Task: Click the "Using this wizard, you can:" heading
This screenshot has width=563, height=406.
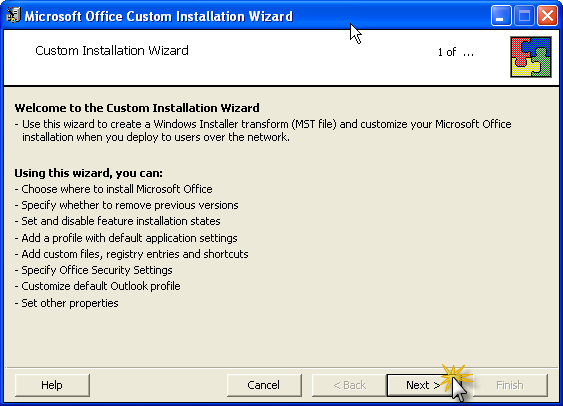Action: 88,173
